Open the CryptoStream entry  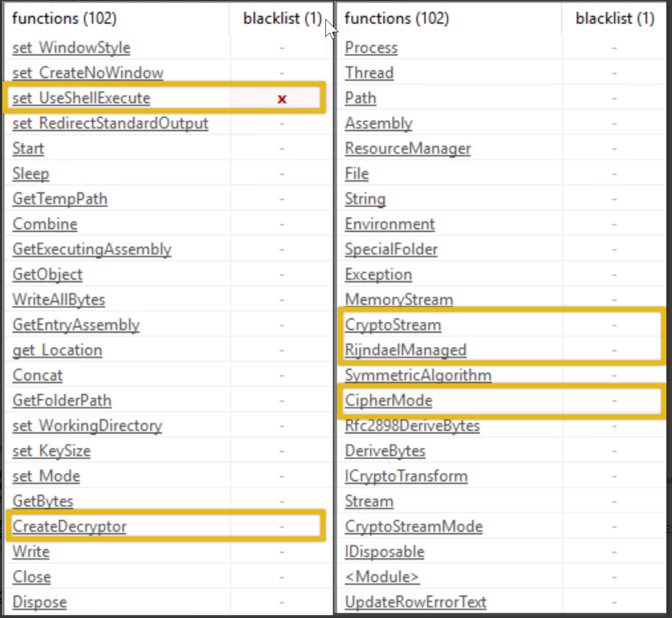pos(393,325)
